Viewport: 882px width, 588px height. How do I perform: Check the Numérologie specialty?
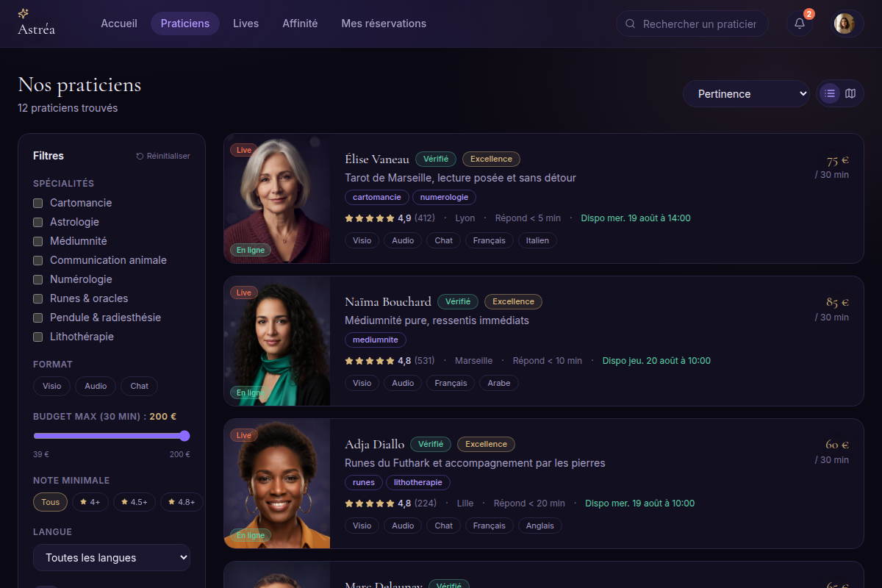tap(38, 279)
